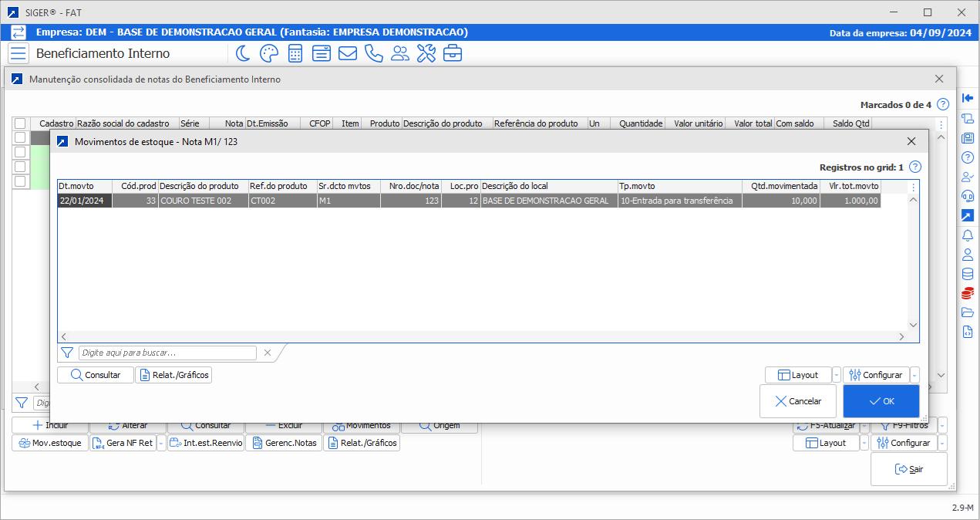Viewport: 980px width, 520px height.
Task: Click the help question sidebar icon
Action: [968, 157]
